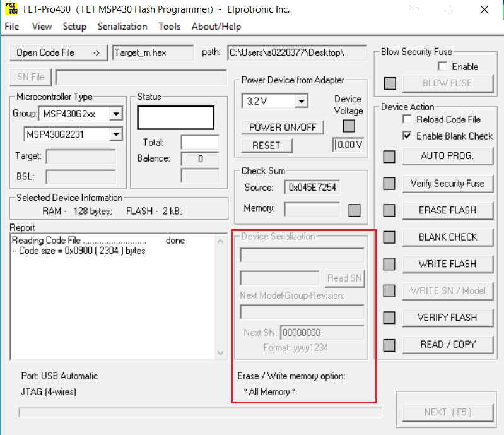This screenshot has height=435, width=504.
Task: Click the 0.00 V voltage readout
Action: (348, 145)
